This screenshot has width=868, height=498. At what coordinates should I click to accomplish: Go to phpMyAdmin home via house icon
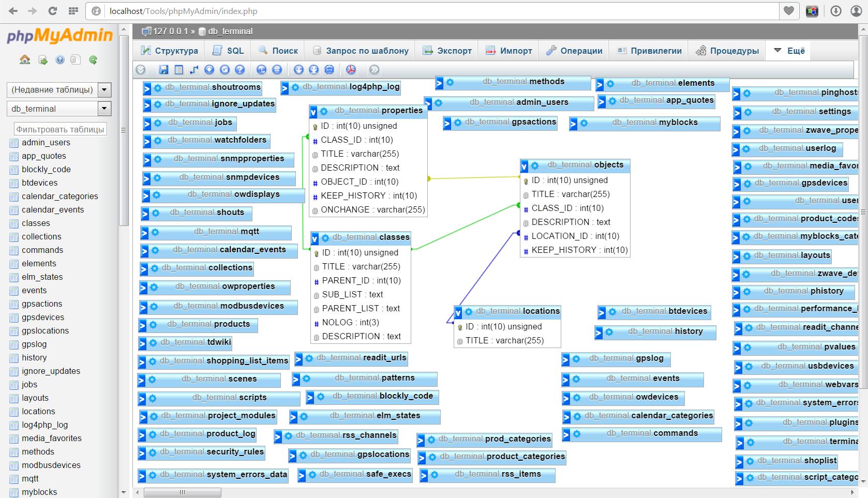click(25, 60)
